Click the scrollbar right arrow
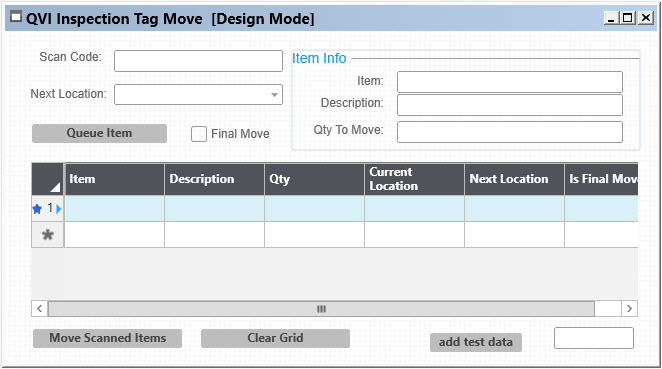662x369 pixels. (x=629, y=309)
